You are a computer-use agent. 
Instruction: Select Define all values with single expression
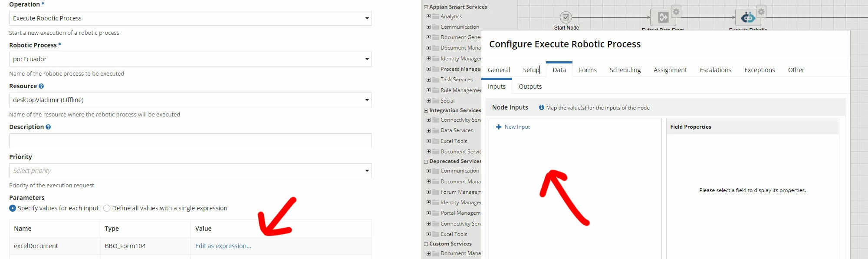(107, 208)
